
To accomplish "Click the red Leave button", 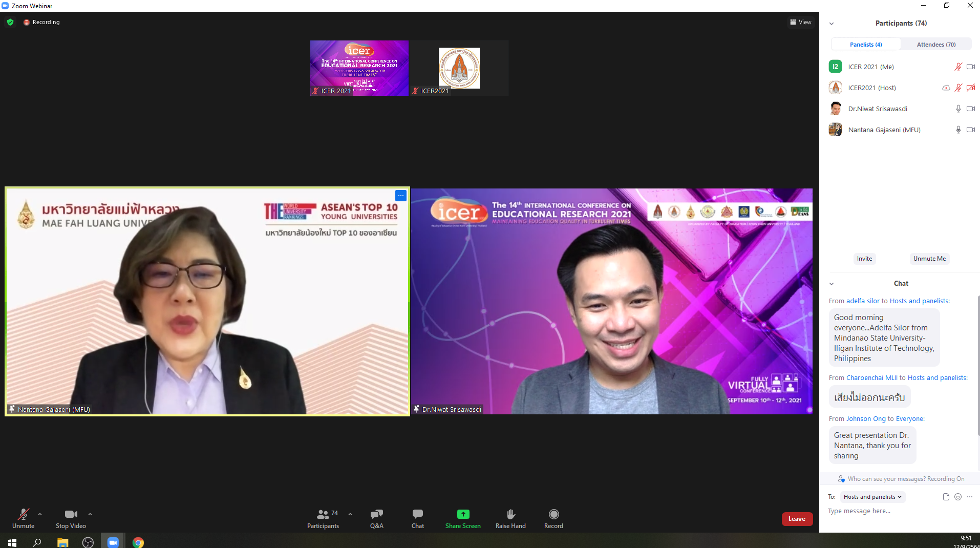I will (797, 519).
